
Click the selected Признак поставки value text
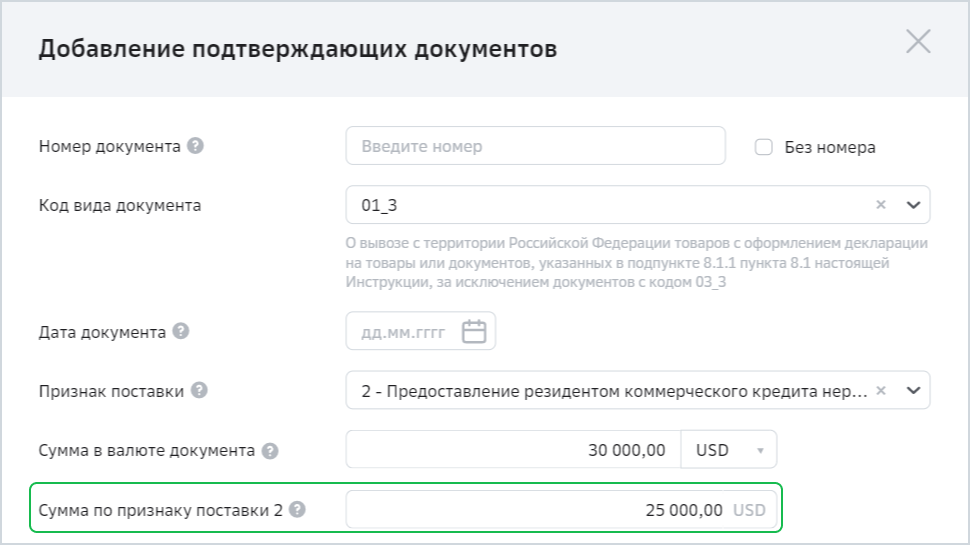point(613,391)
